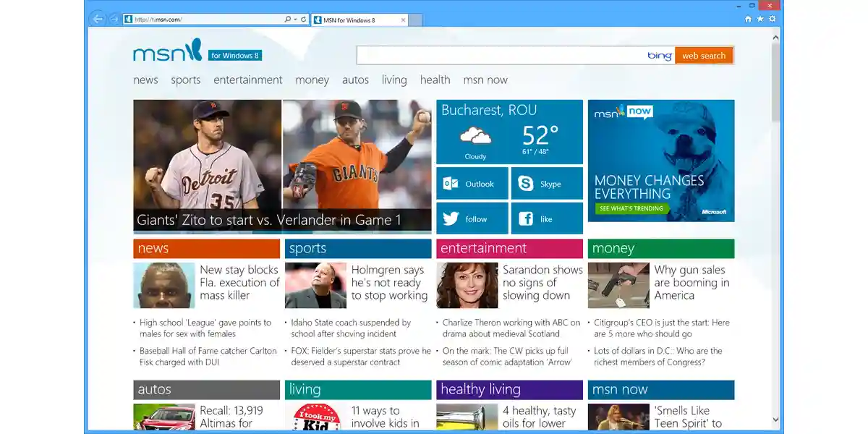Click the Twitter follow tile
This screenshot has height=434, width=868.
472,218
